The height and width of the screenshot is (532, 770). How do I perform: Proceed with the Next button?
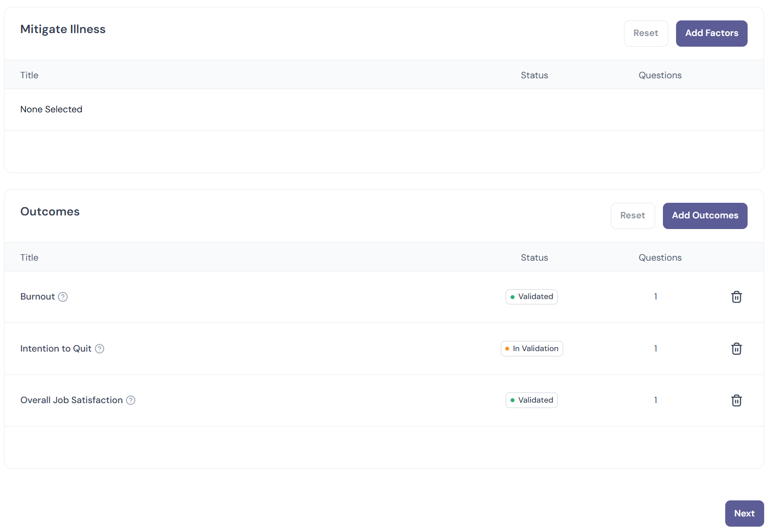(745, 514)
